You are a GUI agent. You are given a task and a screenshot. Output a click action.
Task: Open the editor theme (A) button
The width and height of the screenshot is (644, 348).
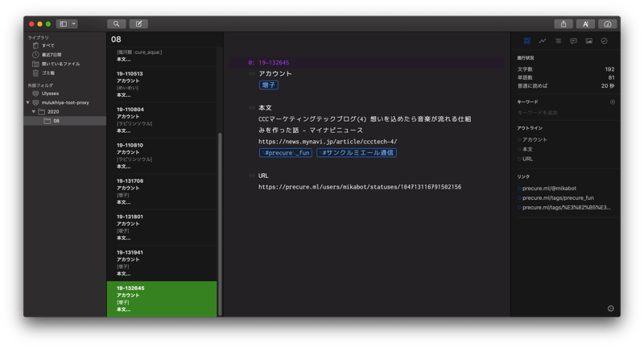point(586,24)
